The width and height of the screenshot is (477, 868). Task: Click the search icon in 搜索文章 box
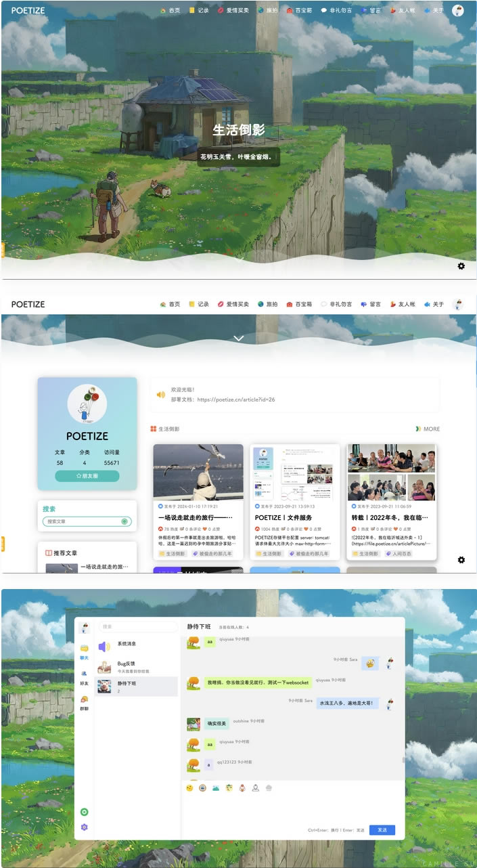click(124, 521)
